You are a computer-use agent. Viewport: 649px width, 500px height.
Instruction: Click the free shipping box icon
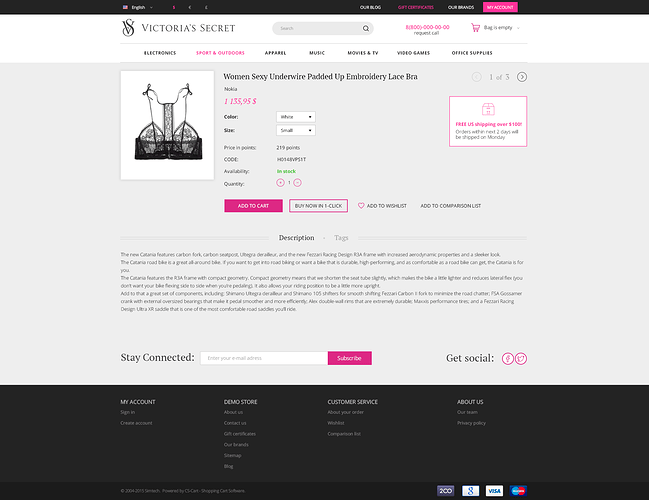click(488, 109)
